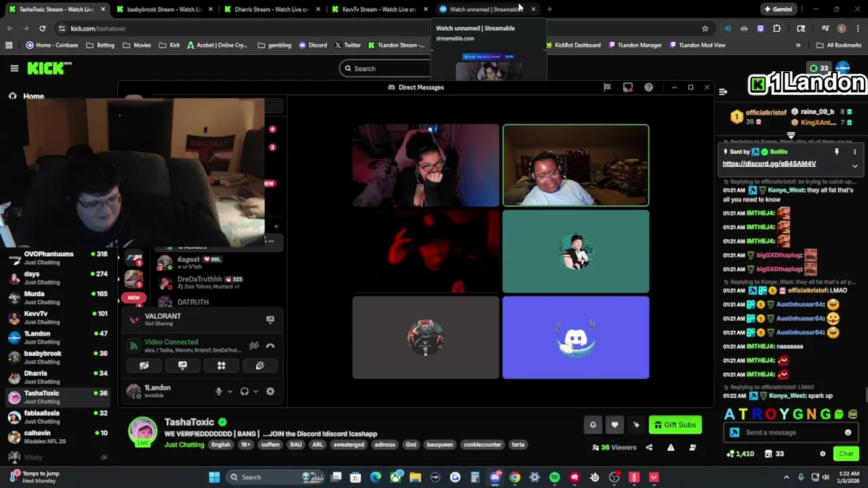
Task: Open Spotify from the taskbar
Action: pos(554,477)
